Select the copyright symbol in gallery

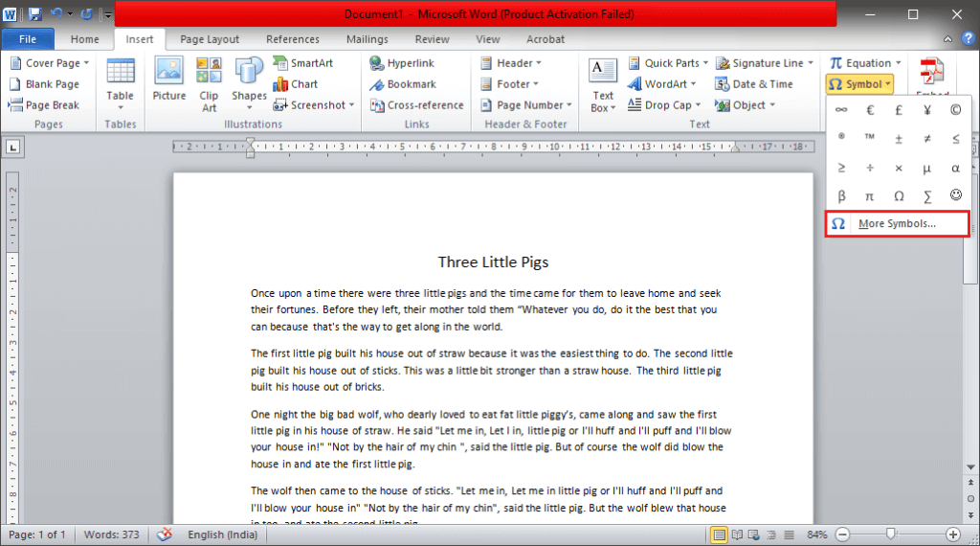955,110
